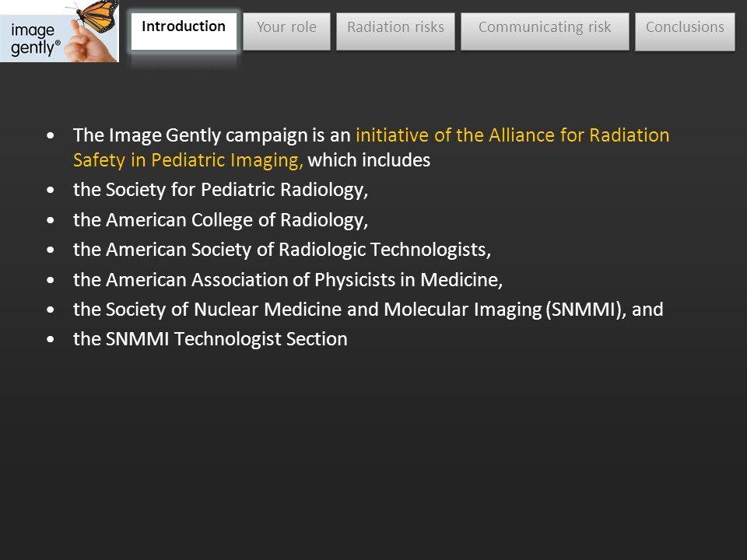Select the SNMMI Technologist Section line

click(210, 339)
